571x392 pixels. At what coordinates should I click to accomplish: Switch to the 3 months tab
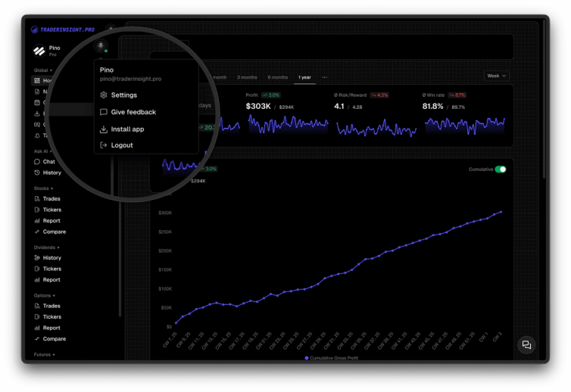[x=247, y=77]
